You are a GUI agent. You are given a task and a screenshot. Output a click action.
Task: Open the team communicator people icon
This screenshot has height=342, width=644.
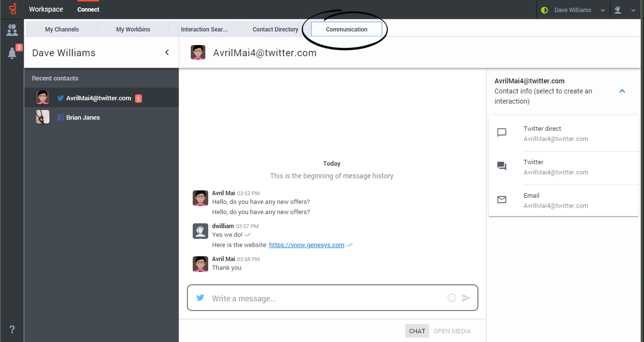(x=12, y=30)
